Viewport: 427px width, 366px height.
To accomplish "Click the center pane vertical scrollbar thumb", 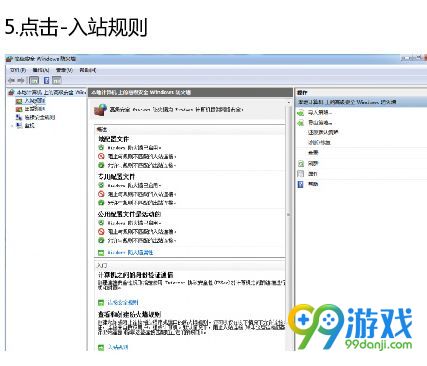I will point(288,215).
